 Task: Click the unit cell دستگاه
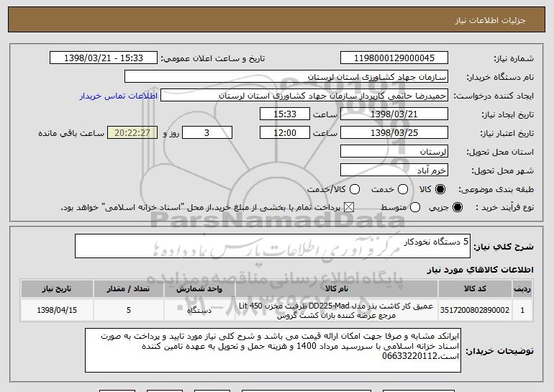coord(199,310)
